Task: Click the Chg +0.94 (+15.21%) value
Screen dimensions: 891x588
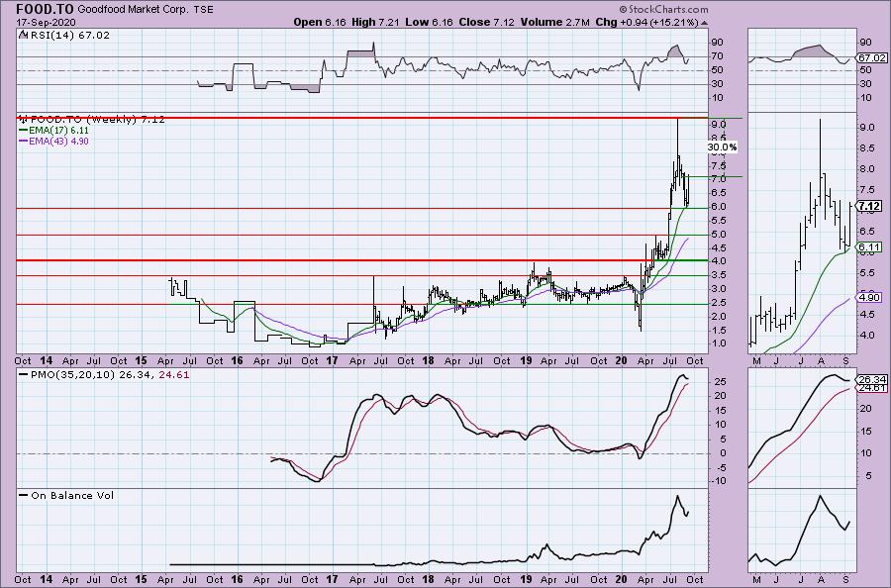Action: pyautogui.click(x=646, y=22)
